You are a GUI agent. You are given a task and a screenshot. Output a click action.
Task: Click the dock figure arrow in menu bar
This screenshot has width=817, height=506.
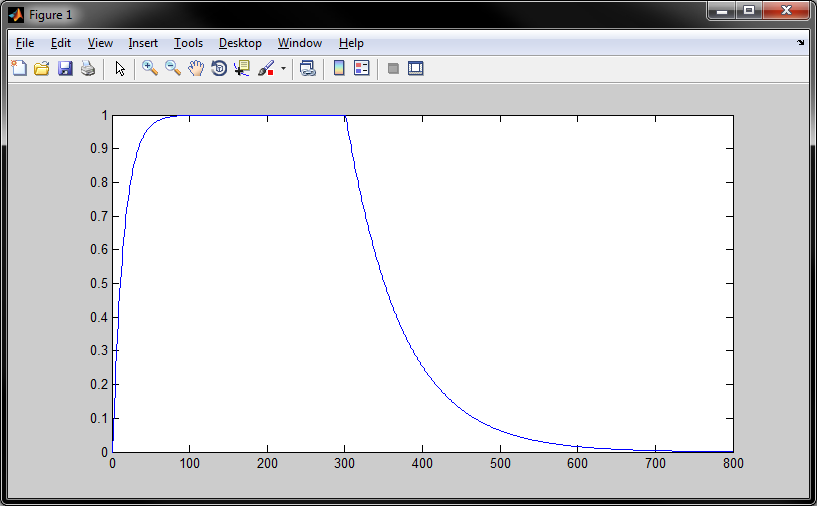coord(800,43)
